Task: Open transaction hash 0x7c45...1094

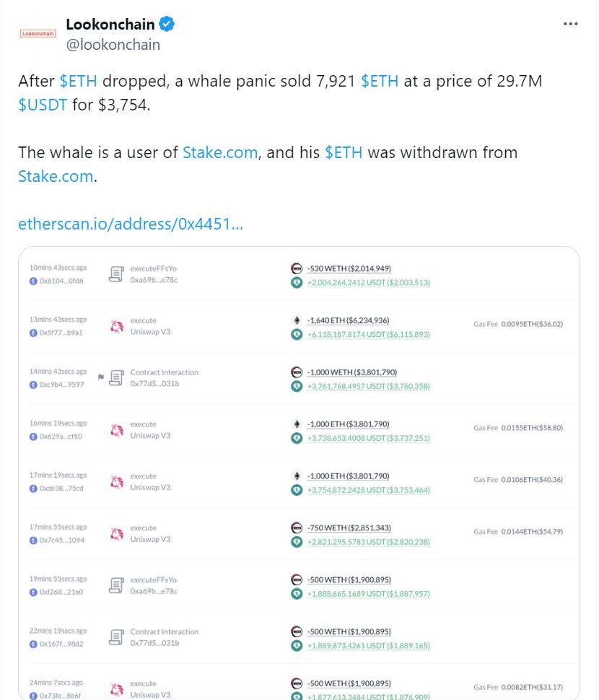Action: click(x=61, y=541)
